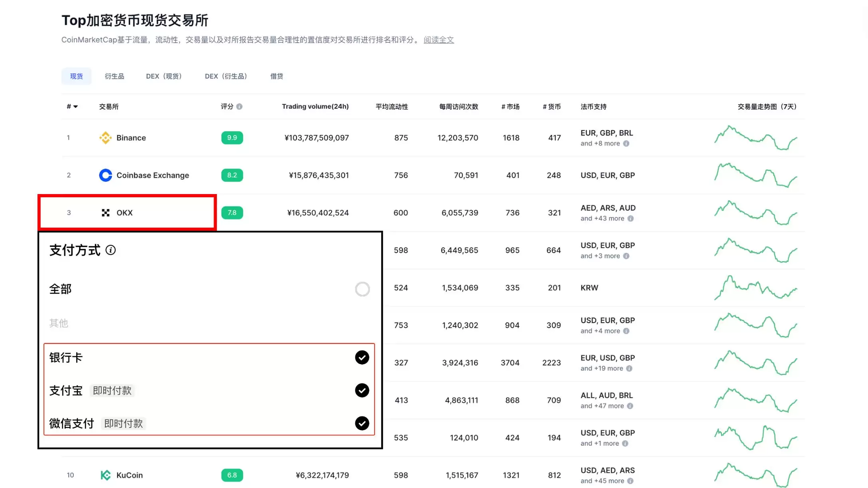868x488 pixels.
Task: Open the DEX（现货）tab
Action: [x=164, y=76]
